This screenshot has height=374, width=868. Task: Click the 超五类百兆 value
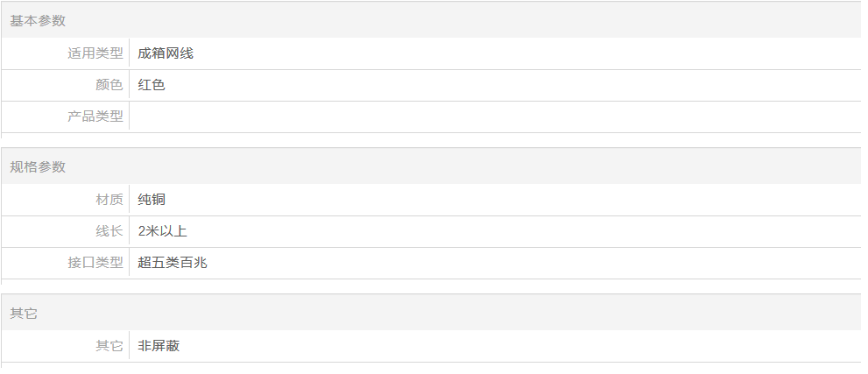coord(173,262)
